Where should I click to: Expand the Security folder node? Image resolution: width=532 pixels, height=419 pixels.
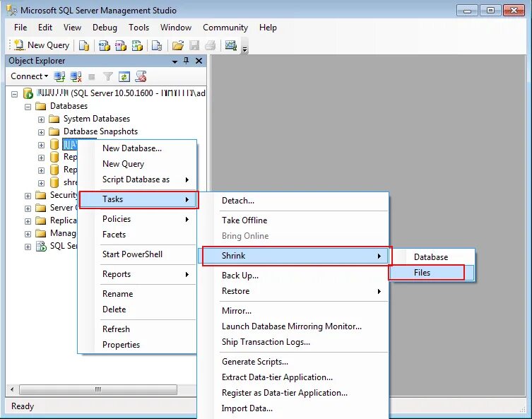tap(28, 196)
